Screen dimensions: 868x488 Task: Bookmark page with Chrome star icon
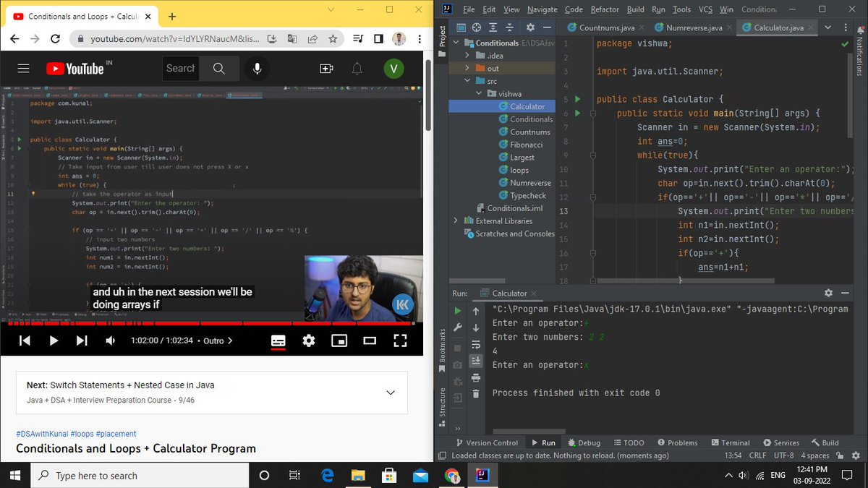click(x=333, y=38)
